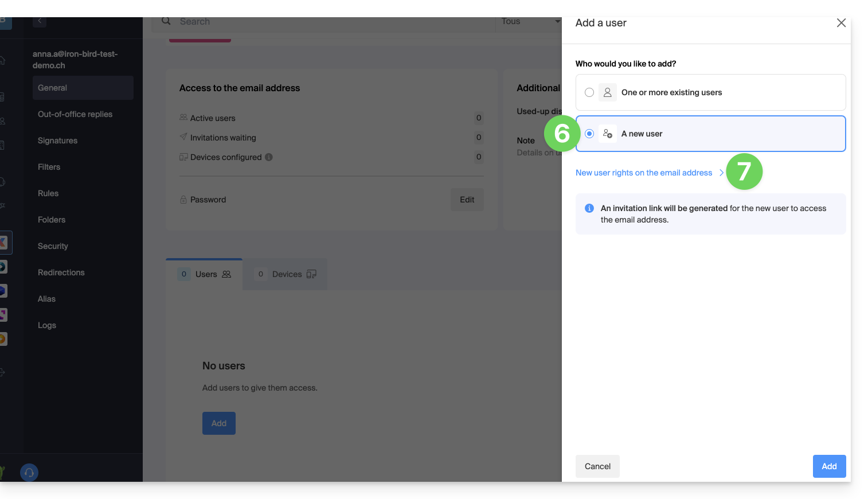Click the new user person-plus icon
Image resolution: width=868 pixels, height=499 pixels.
(608, 134)
